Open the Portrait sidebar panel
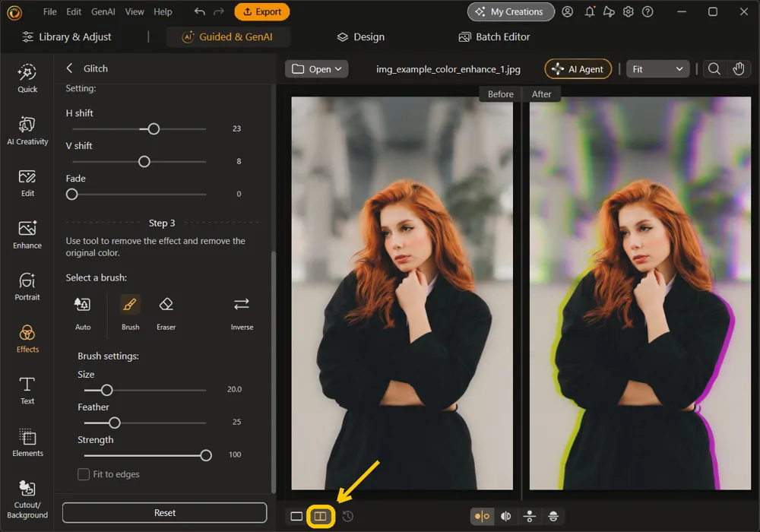Viewport: 760px width, 532px height. 27,287
